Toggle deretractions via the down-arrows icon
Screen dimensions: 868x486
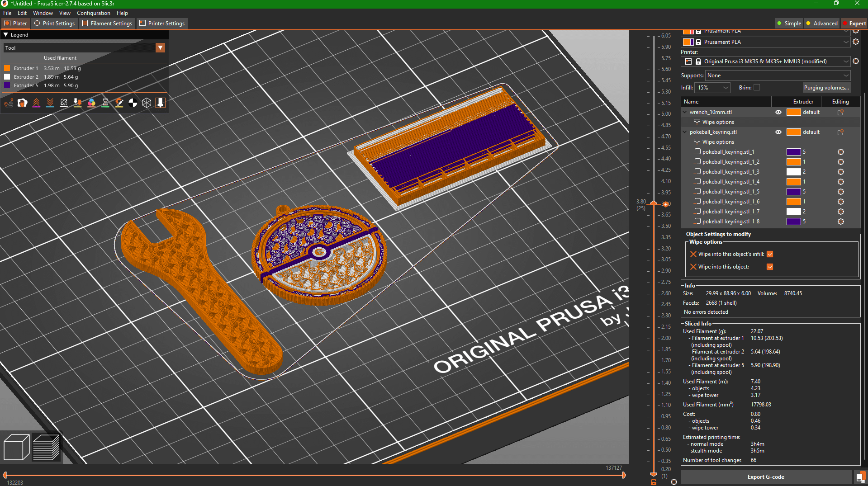(50, 103)
